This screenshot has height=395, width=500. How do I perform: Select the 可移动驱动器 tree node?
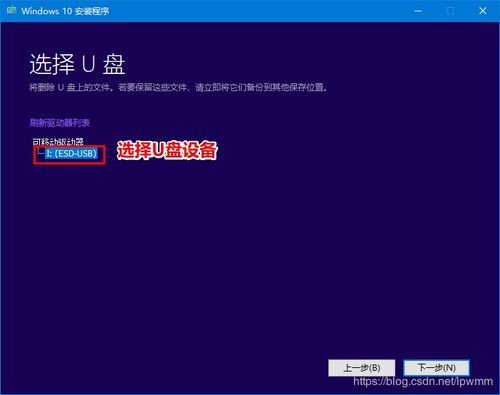58,141
